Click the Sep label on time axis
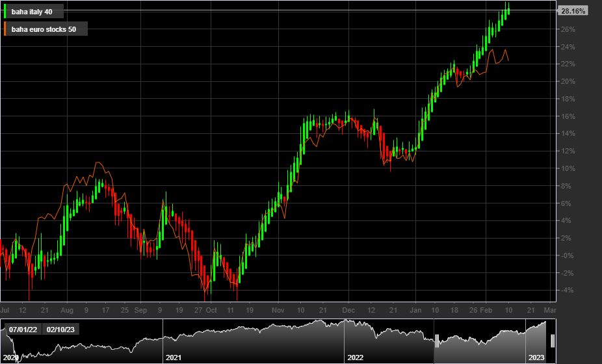 (x=140, y=310)
